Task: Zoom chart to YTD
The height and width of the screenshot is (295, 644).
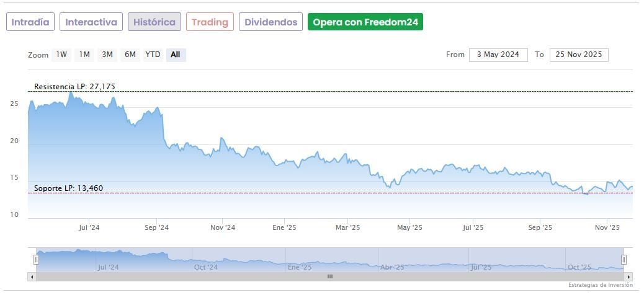Action: coord(153,55)
